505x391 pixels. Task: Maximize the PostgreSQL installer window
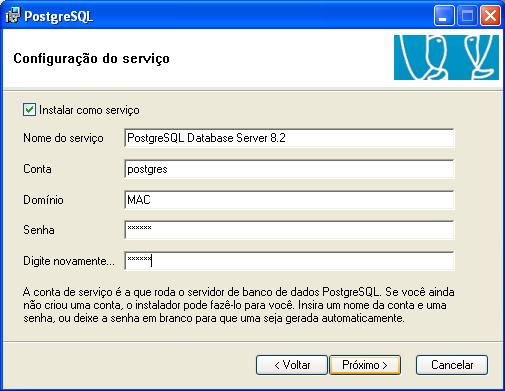pos(467,16)
